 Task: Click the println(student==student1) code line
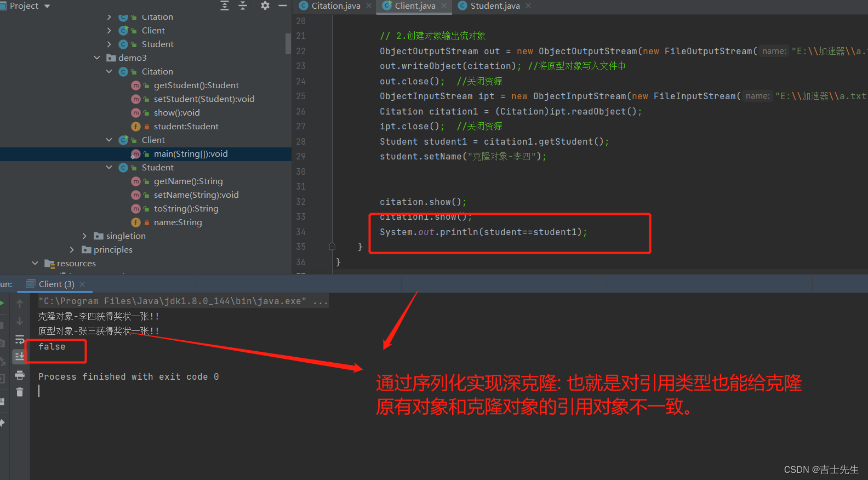[x=483, y=232]
